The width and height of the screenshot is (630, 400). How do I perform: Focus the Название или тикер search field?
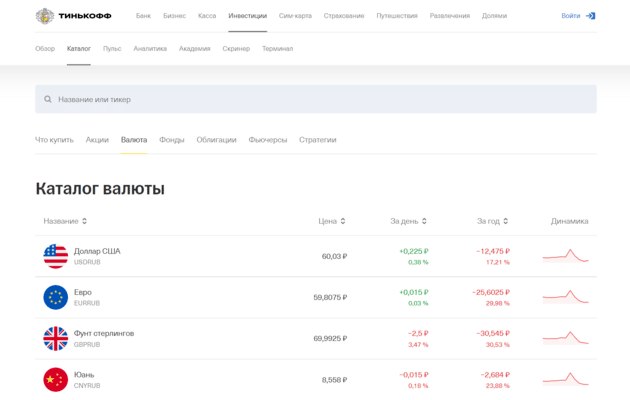[316, 99]
